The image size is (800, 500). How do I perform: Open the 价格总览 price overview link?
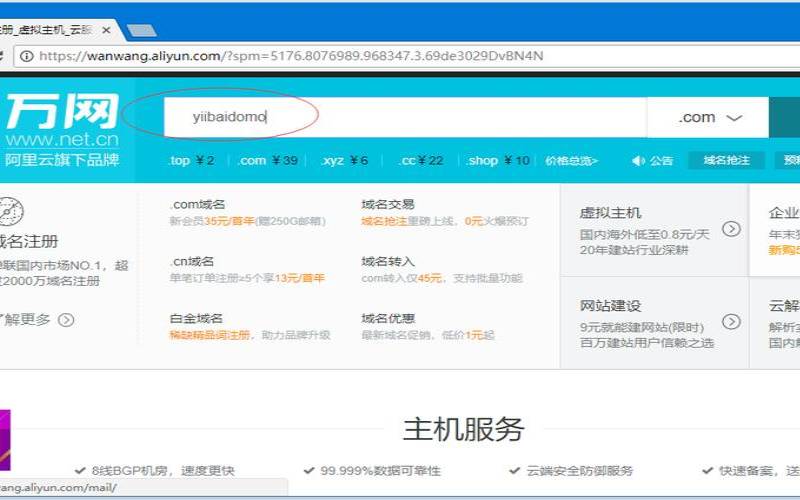(x=571, y=161)
